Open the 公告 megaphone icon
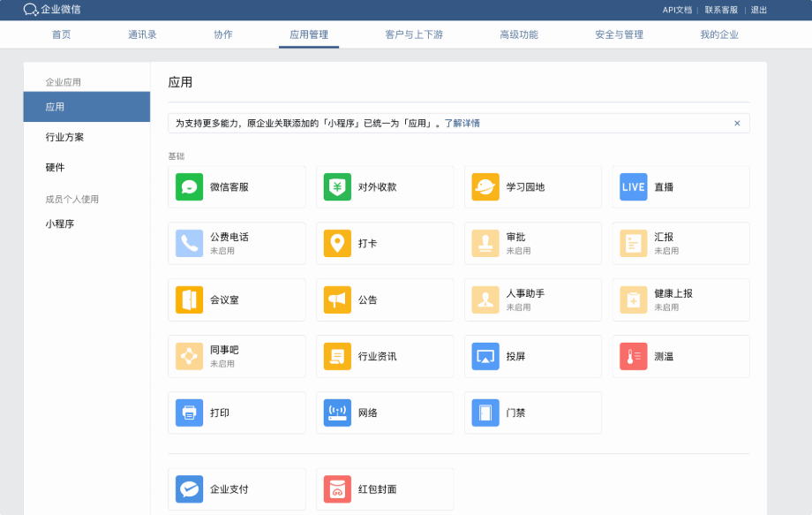Image resolution: width=812 pixels, height=515 pixels. [337, 300]
